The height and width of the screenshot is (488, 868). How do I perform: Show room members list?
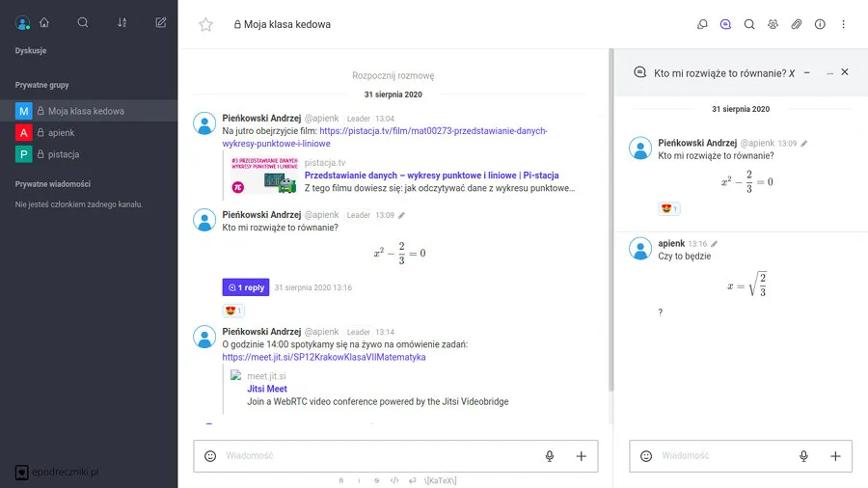coord(773,25)
